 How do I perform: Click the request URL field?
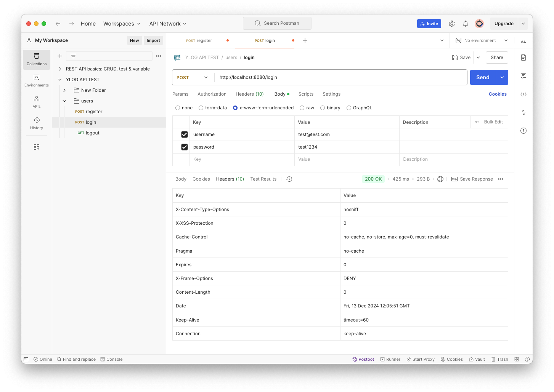(341, 77)
